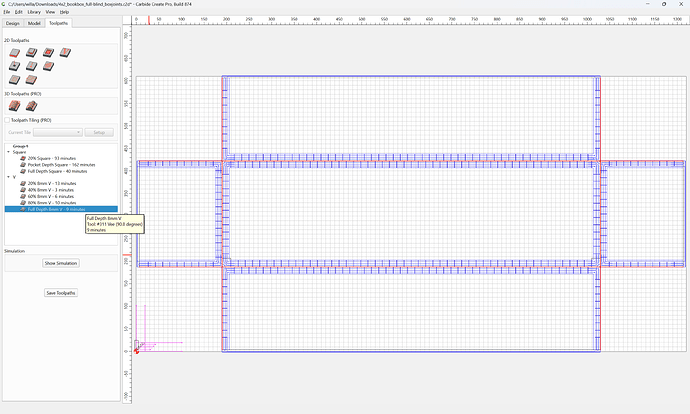The width and height of the screenshot is (690, 414).
Task: Collapse the Square toolpath group
Action: (x=8, y=152)
